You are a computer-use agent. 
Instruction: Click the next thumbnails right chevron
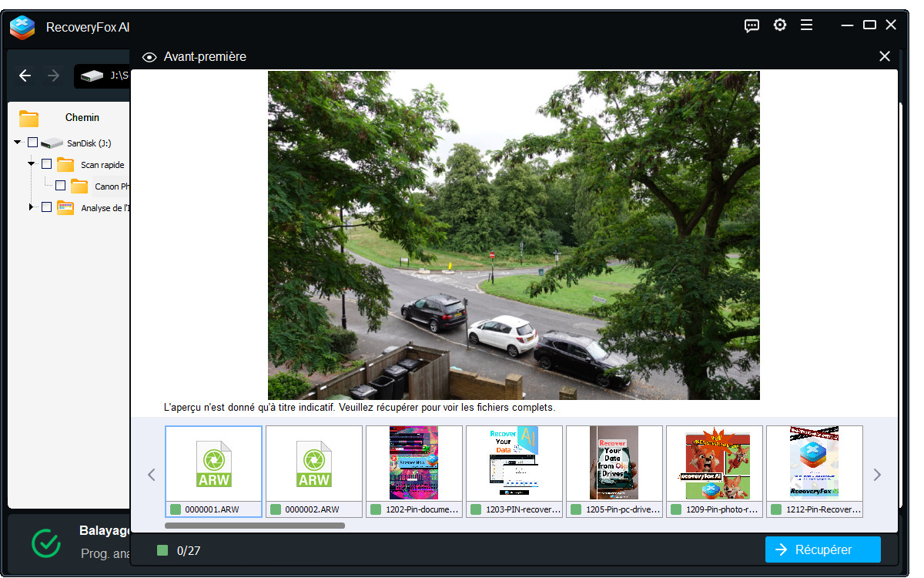click(877, 475)
